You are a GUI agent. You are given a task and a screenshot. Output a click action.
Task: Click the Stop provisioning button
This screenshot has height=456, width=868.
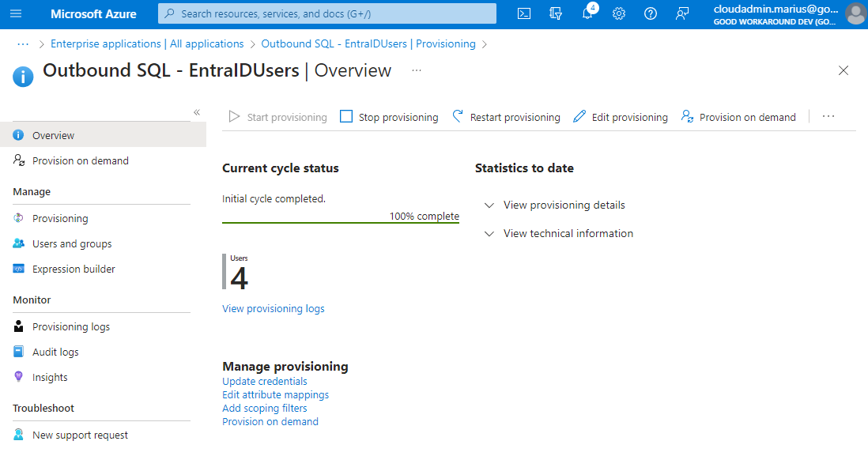point(389,117)
